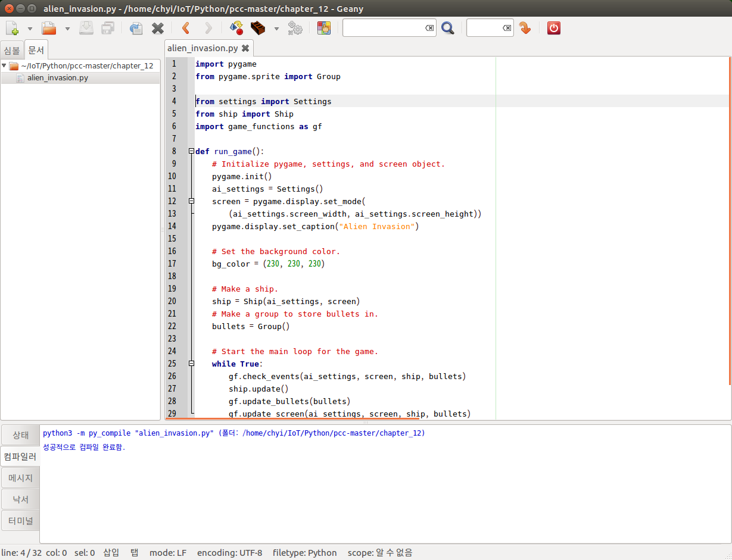Run the program with the gears icon
The height and width of the screenshot is (560, 732).
[294, 27]
